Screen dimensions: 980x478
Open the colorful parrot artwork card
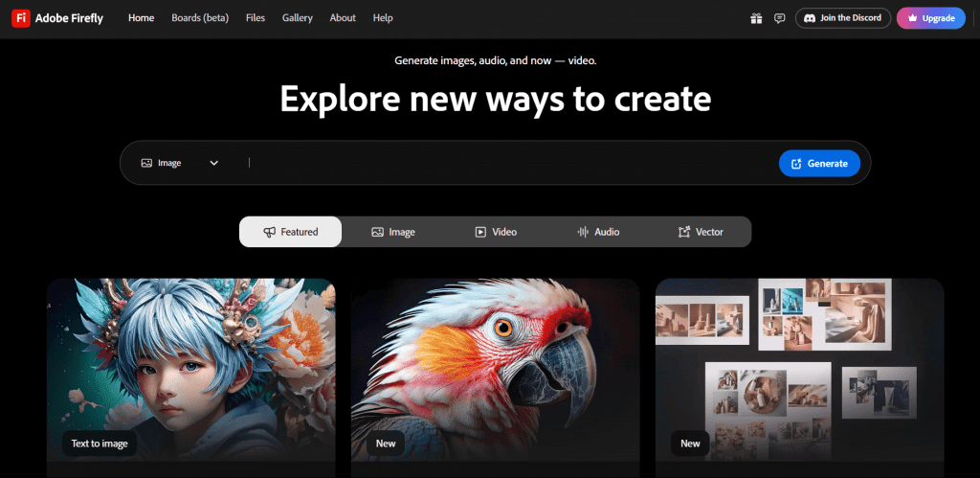tap(495, 377)
